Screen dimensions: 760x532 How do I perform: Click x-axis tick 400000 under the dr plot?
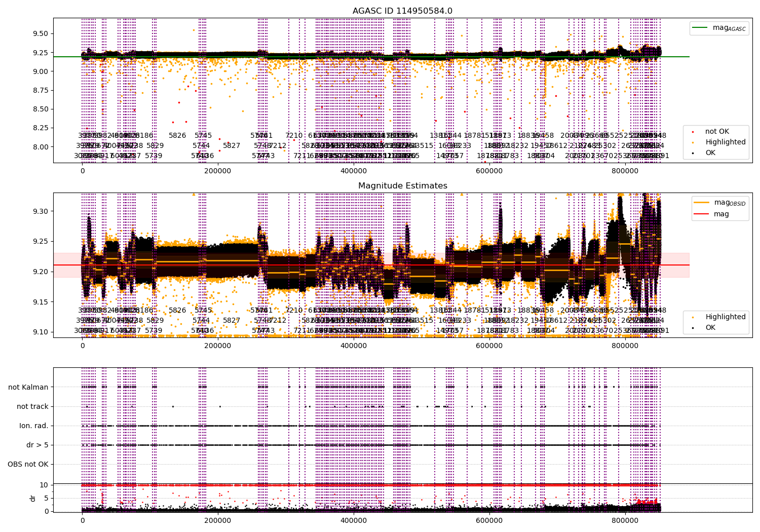click(x=354, y=521)
